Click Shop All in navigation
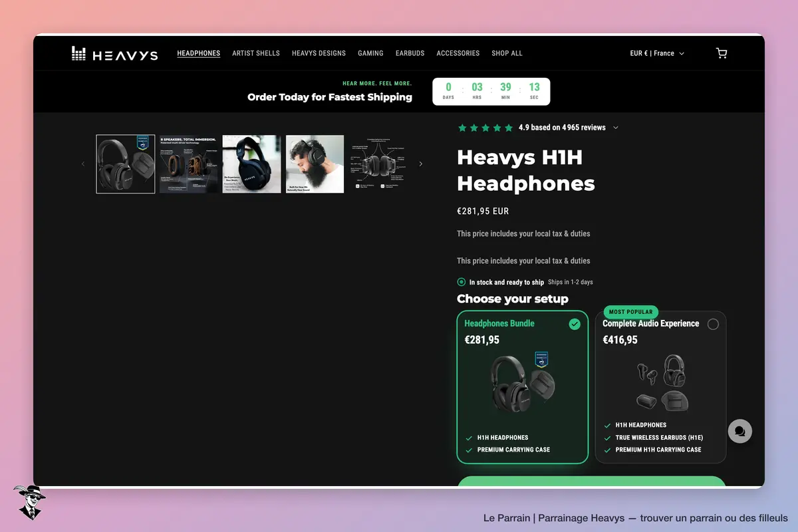Viewport: 798px width, 532px height. 507,53
